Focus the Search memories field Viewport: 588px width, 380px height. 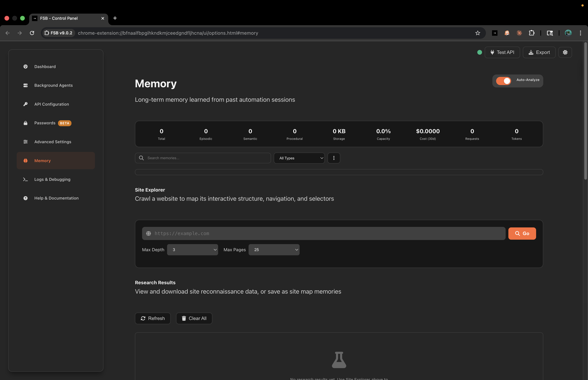point(203,158)
